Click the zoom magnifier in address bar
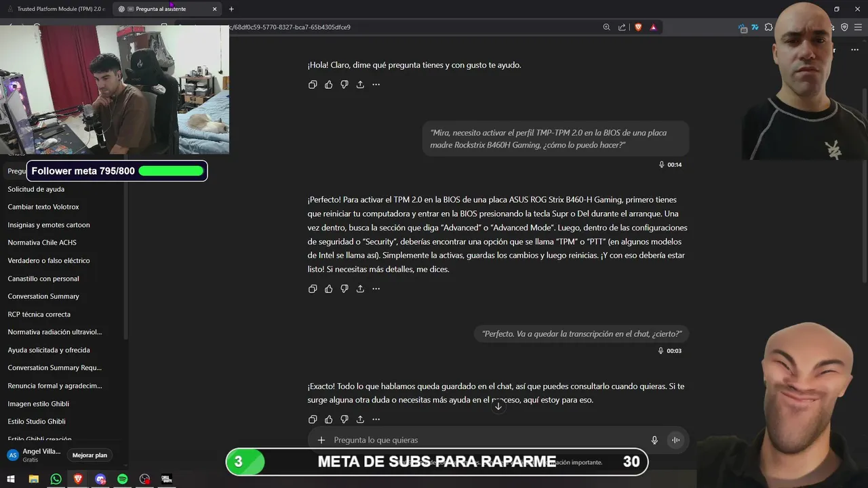Screen dimensions: 868x488 (606, 27)
